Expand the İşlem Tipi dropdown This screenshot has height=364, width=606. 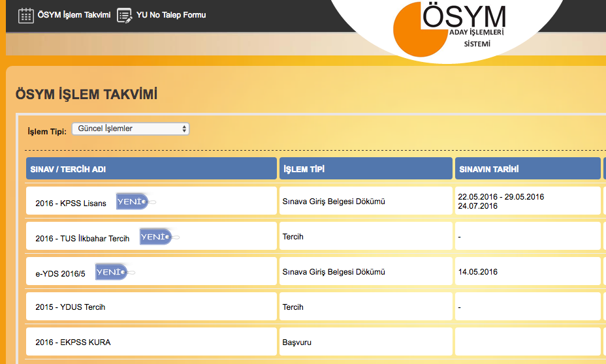coord(131,129)
